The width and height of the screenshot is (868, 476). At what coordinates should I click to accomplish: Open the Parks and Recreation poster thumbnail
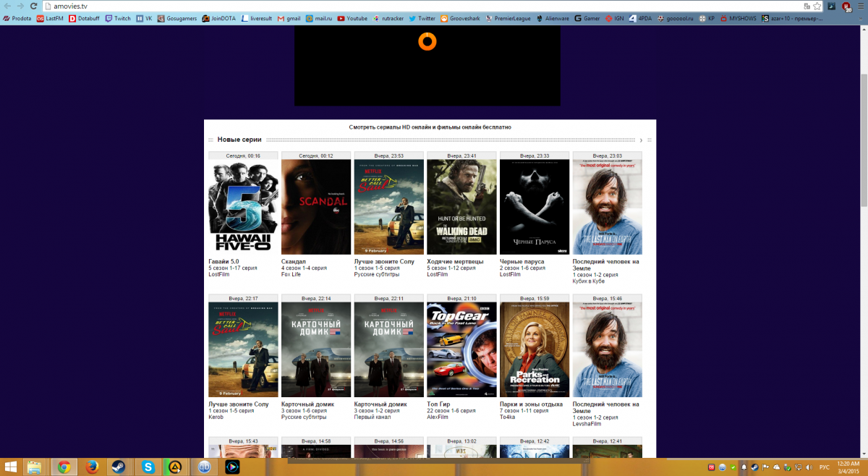point(535,349)
